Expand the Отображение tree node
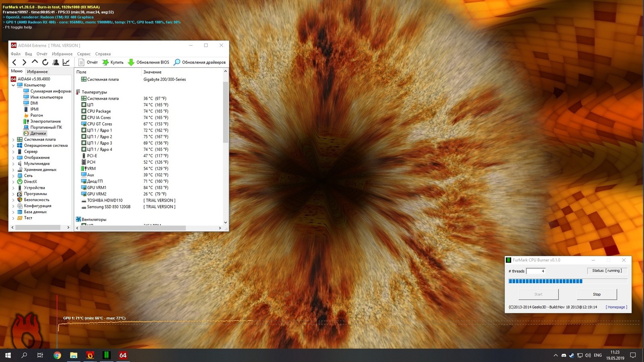This screenshot has height=362, width=644. 13,158
